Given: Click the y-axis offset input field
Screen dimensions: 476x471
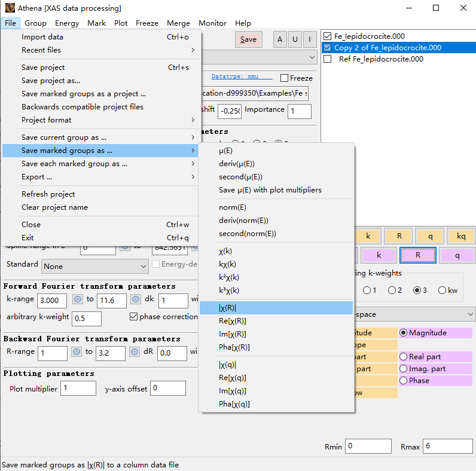Looking at the screenshot, I should coord(168,388).
